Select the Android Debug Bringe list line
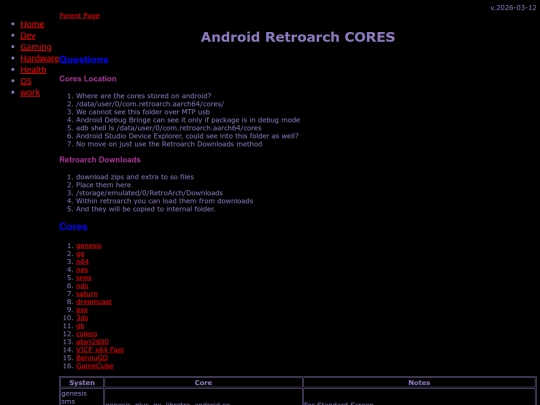Viewport: 540px width, 405px height. [188, 120]
